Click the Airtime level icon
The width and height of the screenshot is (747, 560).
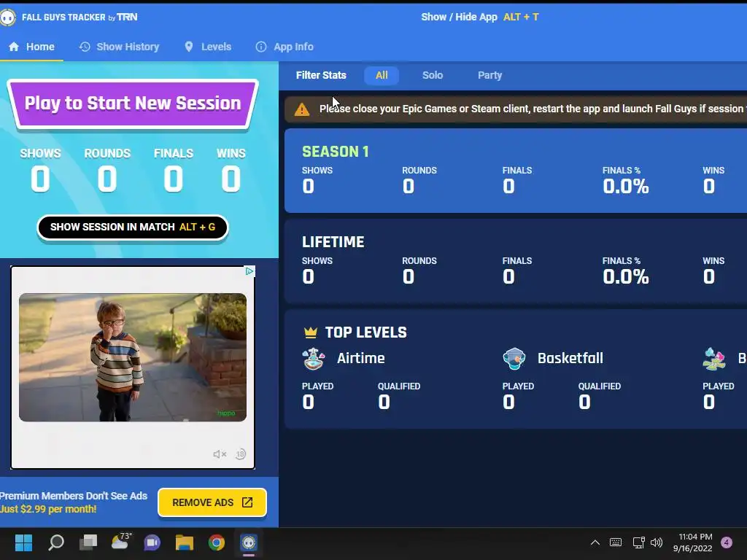pyautogui.click(x=314, y=359)
